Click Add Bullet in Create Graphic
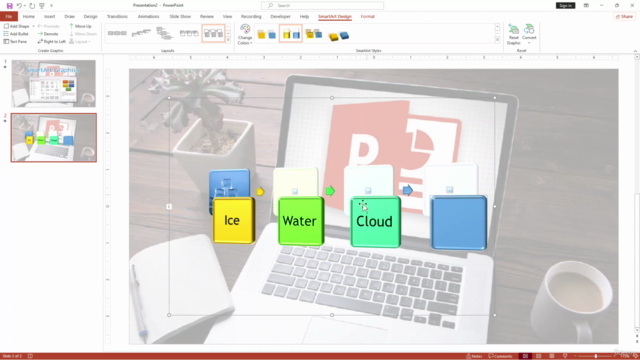The height and width of the screenshot is (360, 640). [x=16, y=34]
